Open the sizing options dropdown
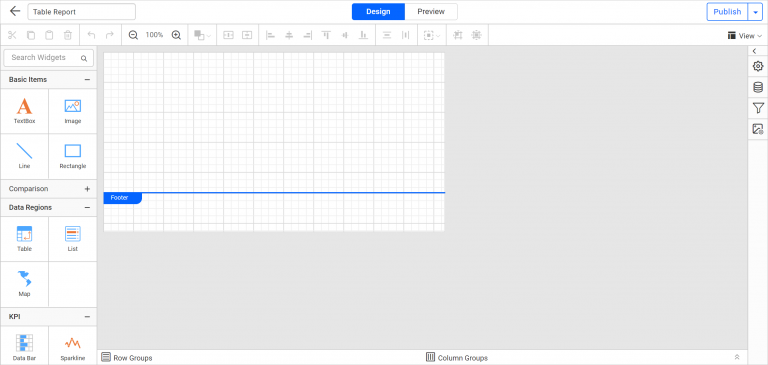Viewport: 768px width, 365px height. click(x=432, y=35)
